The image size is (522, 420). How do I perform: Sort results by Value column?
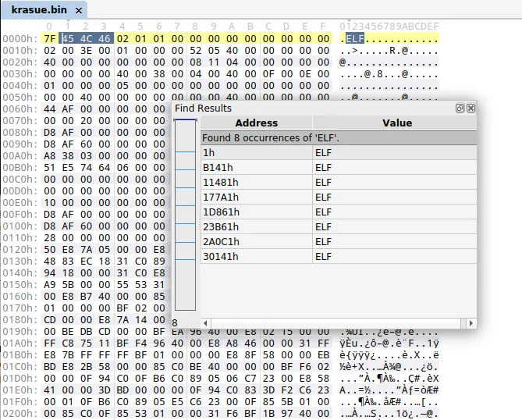click(397, 123)
